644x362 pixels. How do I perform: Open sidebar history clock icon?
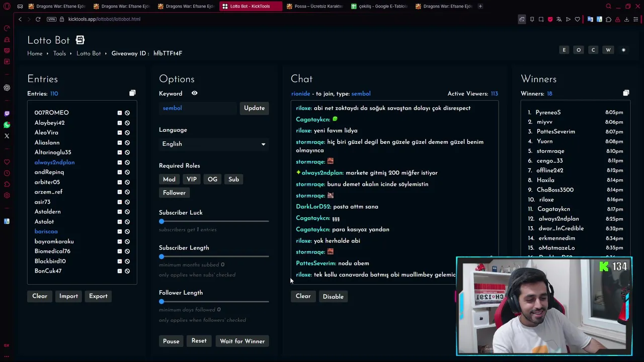point(7,173)
